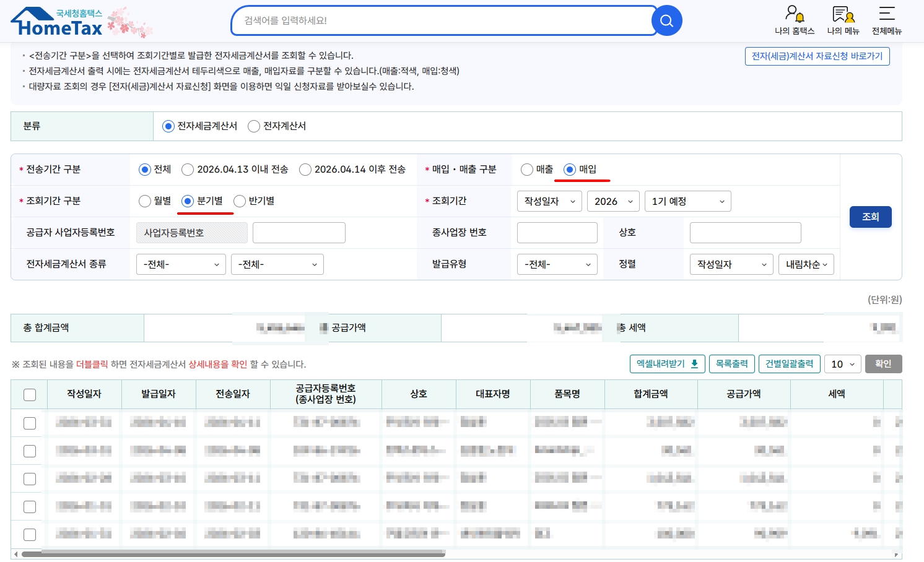Image resolution: width=924 pixels, height=562 pixels.
Task: Open 나의 홈택스 user icon
Action: (x=795, y=21)
